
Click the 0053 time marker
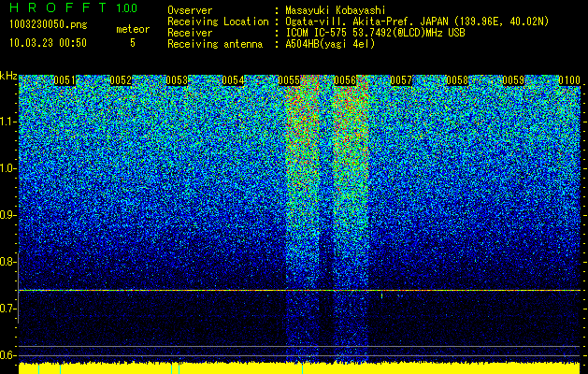[x=177, y=80]
